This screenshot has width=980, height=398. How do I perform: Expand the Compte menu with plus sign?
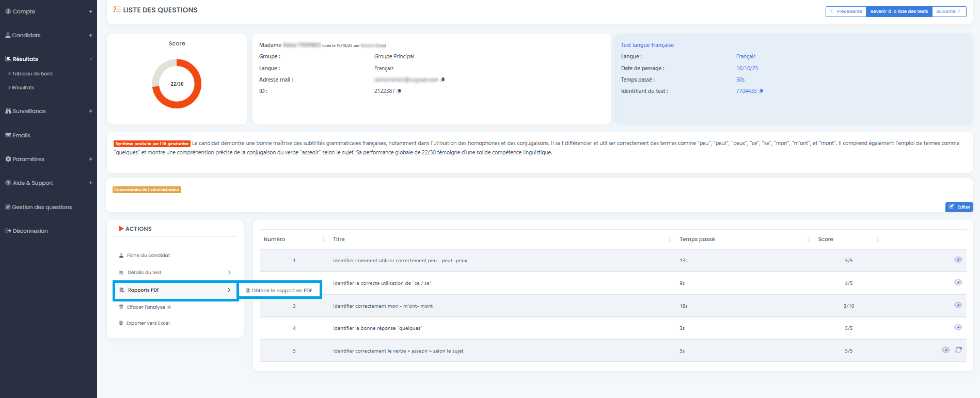click(90, 11)
